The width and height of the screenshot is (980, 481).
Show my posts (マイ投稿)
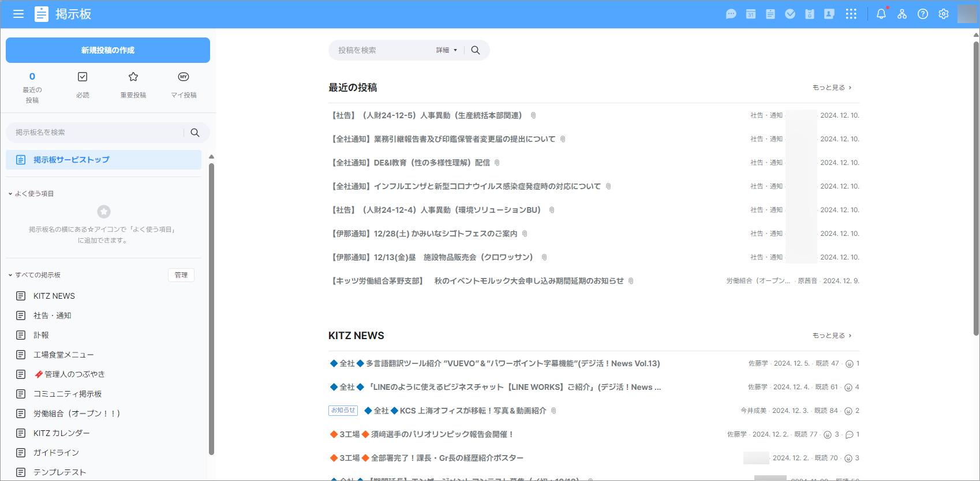[x=184, y=84]
